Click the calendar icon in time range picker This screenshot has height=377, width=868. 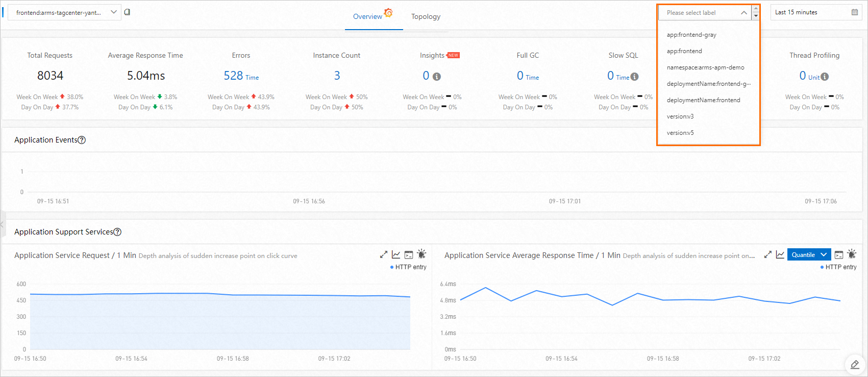[855, 12]
